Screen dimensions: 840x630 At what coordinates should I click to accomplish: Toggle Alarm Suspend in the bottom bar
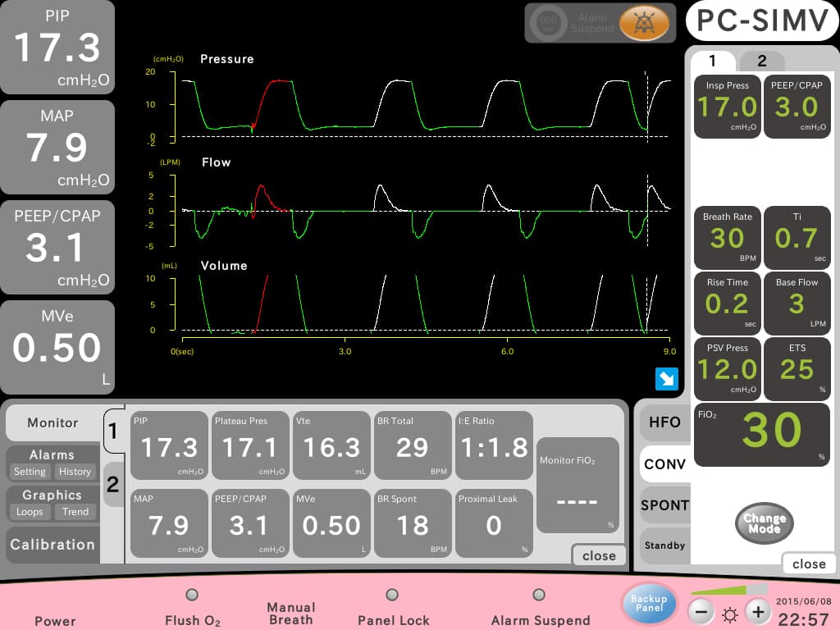click(x=539, y=595)
